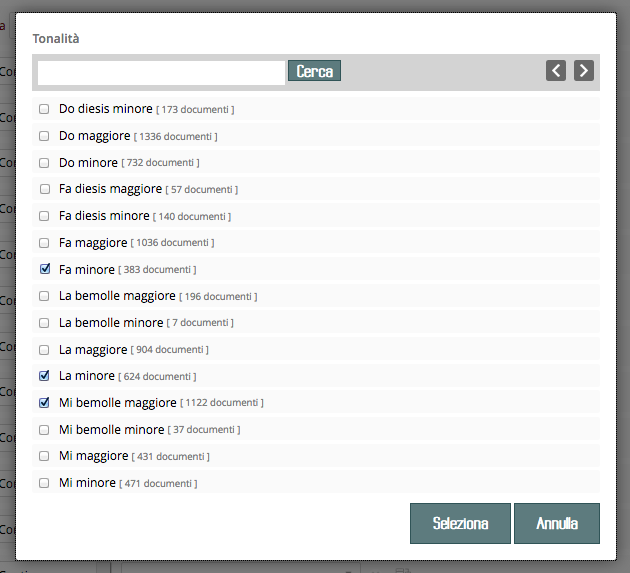The height and width of the screenshot is (573, 630).
Task: Check the Do diesis minore checkbox
Action: [x=44, y=109]
